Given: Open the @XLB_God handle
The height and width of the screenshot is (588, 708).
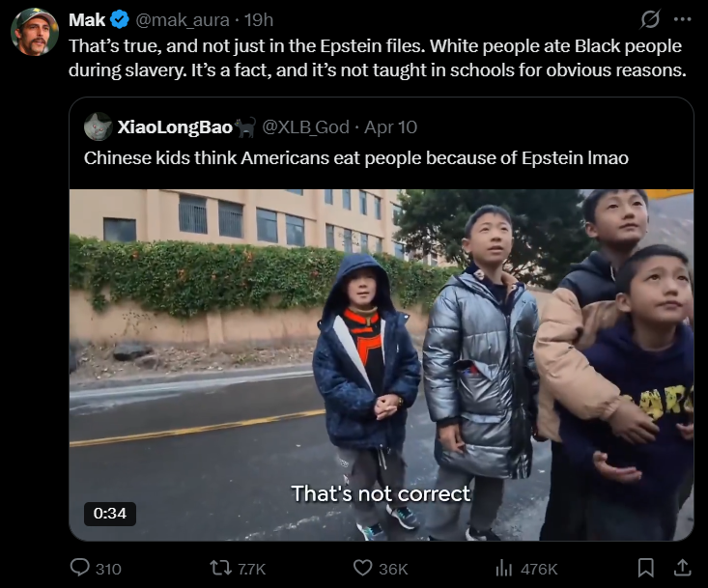Looking at the screenshot, I should point(305,127).
